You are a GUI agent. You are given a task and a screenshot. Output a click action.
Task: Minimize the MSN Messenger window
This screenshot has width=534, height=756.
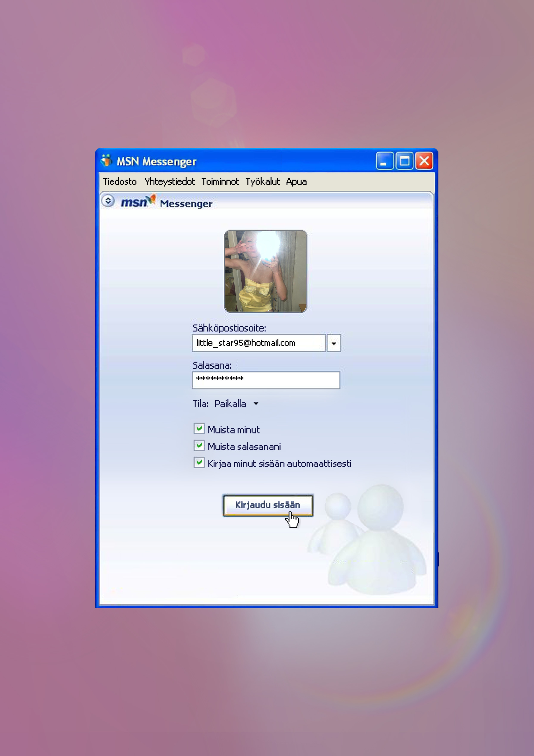[x=384, y=161]
